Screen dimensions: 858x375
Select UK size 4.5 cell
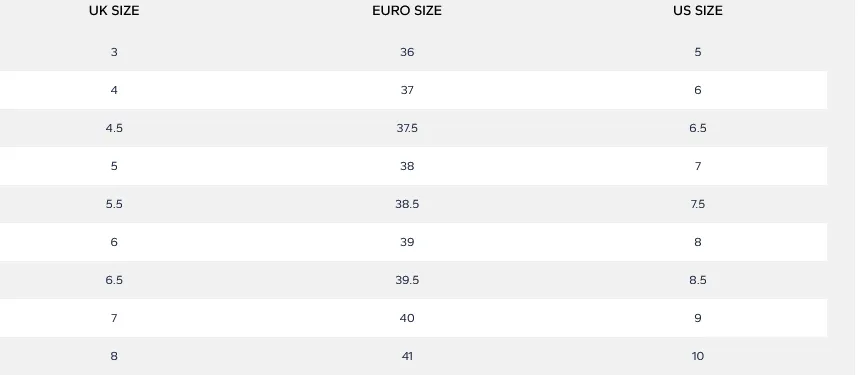(x=114, y=128)
